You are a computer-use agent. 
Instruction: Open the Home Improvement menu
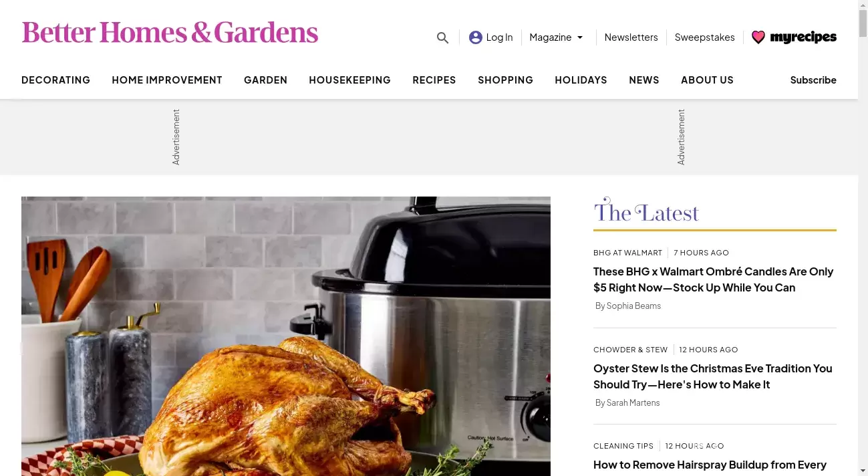tap(167, 80)
